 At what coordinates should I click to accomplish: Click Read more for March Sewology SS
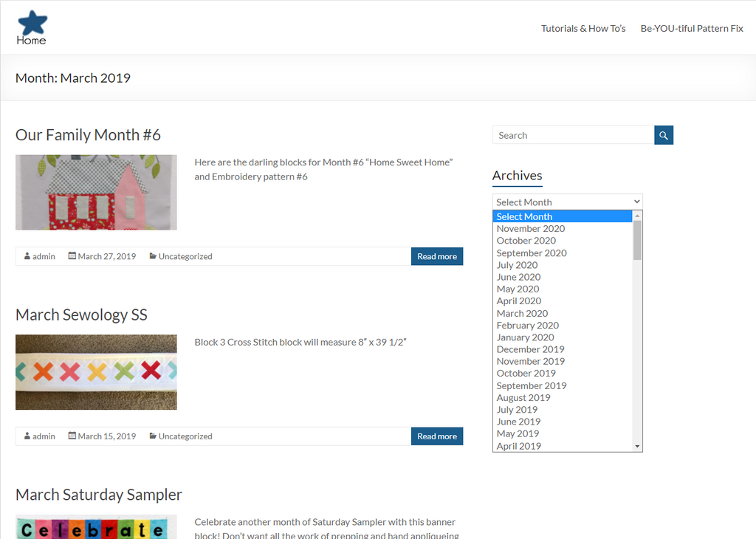[436, 436]
